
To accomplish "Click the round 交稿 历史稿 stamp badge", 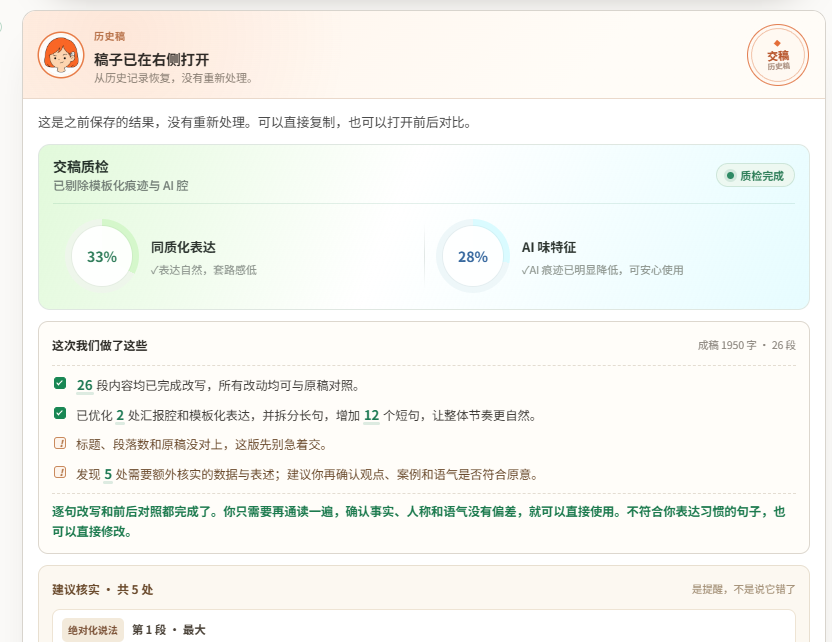I will pyautogui.click(x=777, y=55).
